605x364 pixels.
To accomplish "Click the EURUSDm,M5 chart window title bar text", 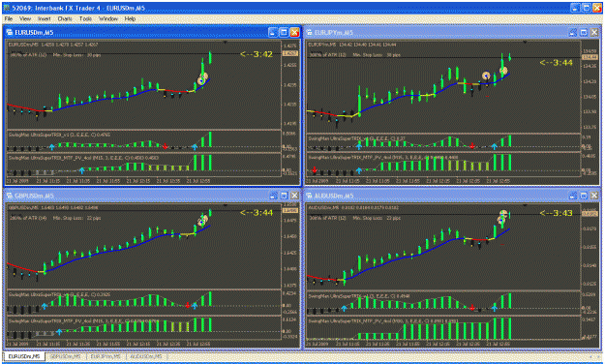I will click(34, 33).
